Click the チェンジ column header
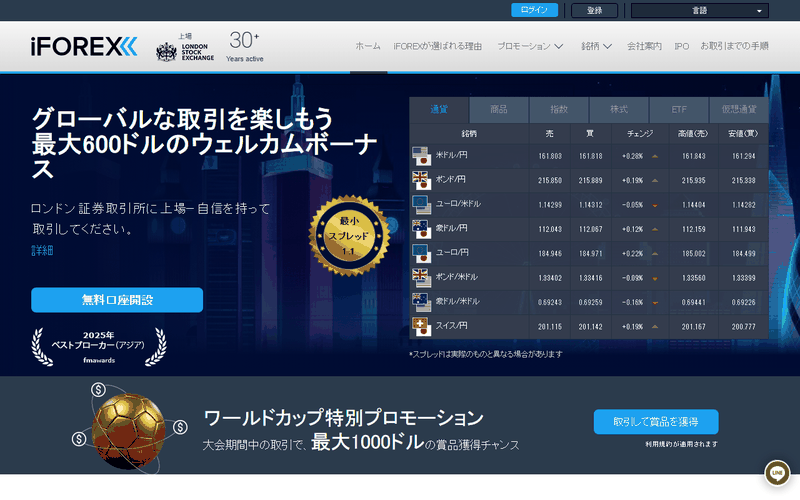 (640, 134)
